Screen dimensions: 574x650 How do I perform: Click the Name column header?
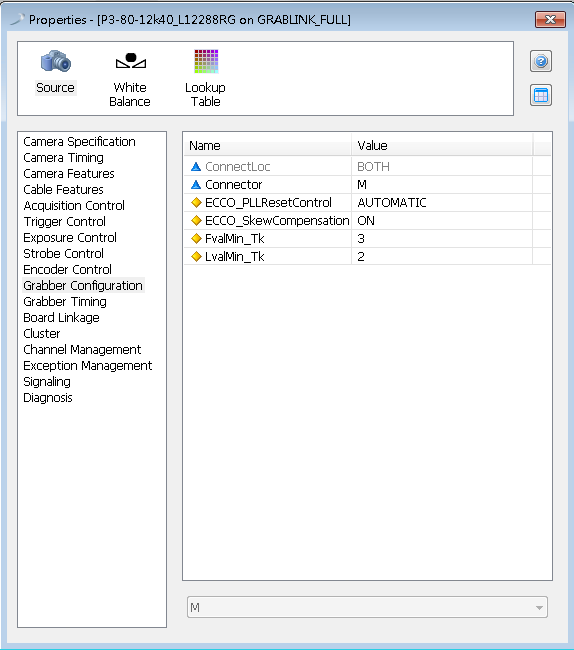tap(267, 146)
